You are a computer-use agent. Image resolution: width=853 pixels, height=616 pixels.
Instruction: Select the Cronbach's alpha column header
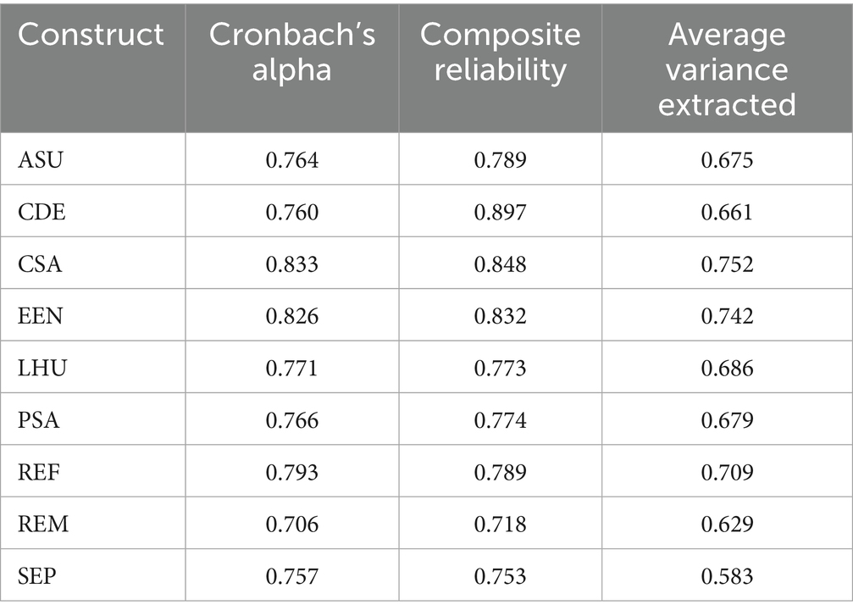(291, 52)
